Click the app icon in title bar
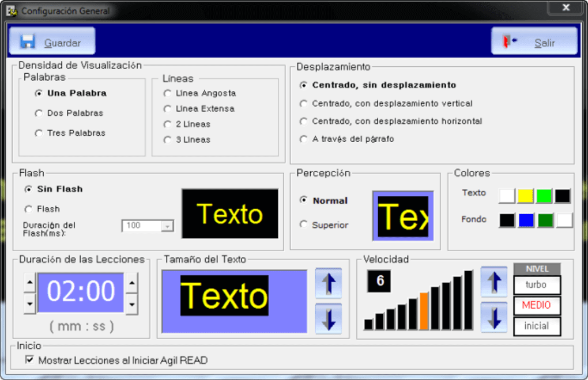 point(11,11)
